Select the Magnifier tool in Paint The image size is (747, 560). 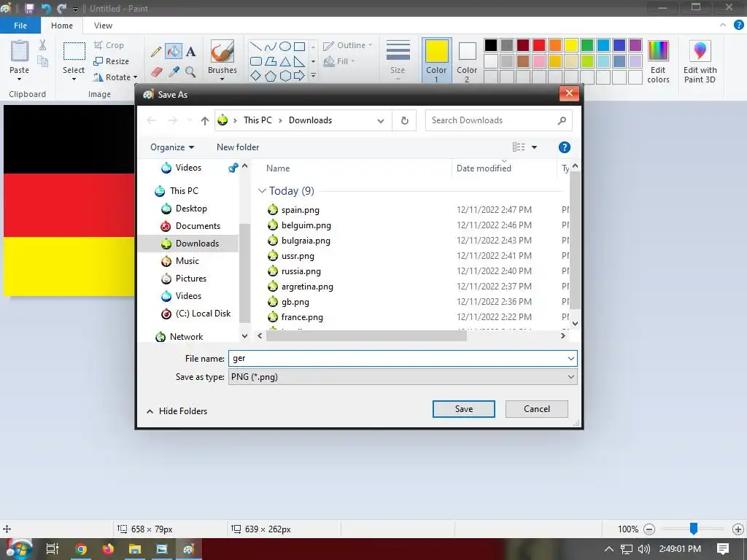coord(190,72)
